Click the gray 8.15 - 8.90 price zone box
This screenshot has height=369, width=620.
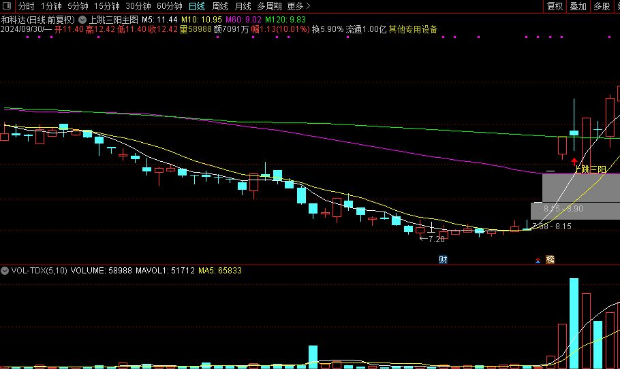[575, 211]
